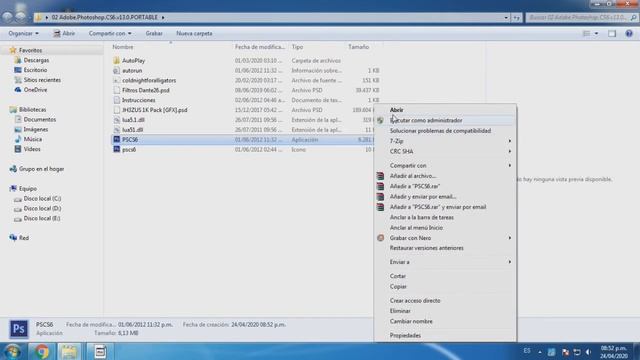Expand the 'Enviar a' submenu arrow

[509, 262]
